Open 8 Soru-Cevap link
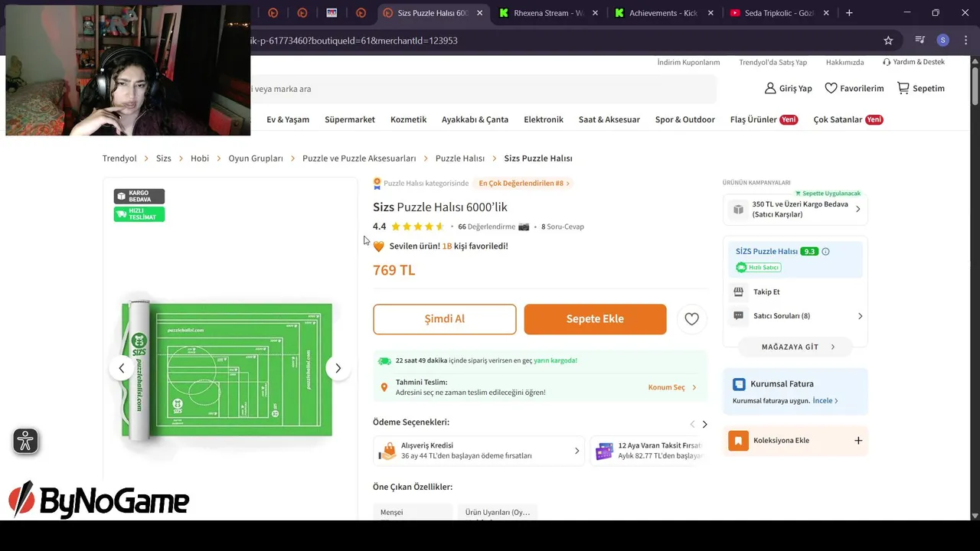Image resolution: width=980 pixels, height=551 pixels. pos(563,227)
